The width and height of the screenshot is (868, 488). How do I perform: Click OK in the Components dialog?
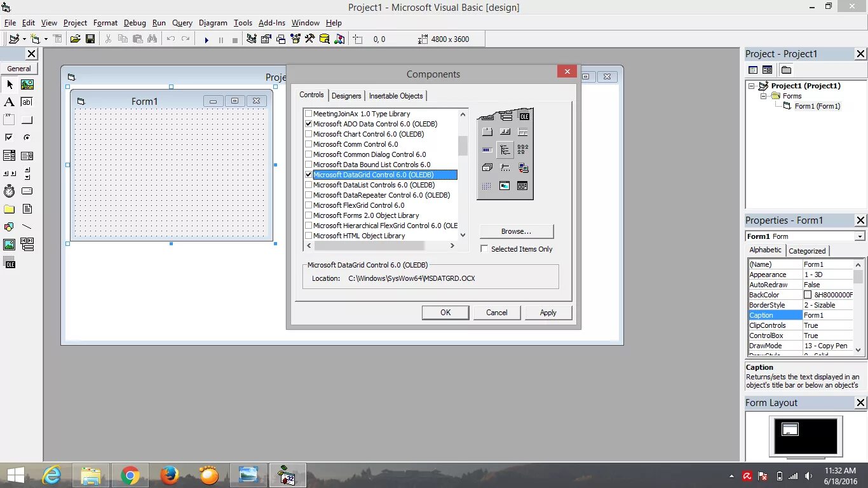445,313
